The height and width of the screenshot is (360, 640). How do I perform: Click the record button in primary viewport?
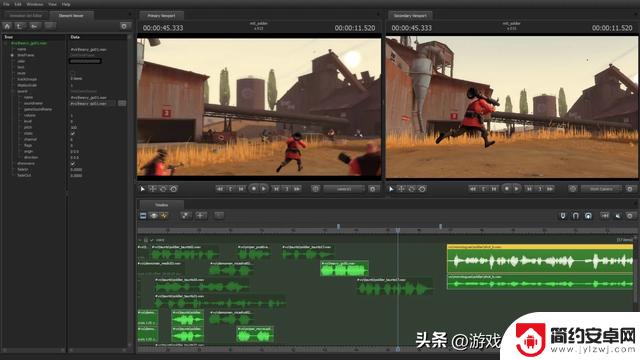[253, 189]
